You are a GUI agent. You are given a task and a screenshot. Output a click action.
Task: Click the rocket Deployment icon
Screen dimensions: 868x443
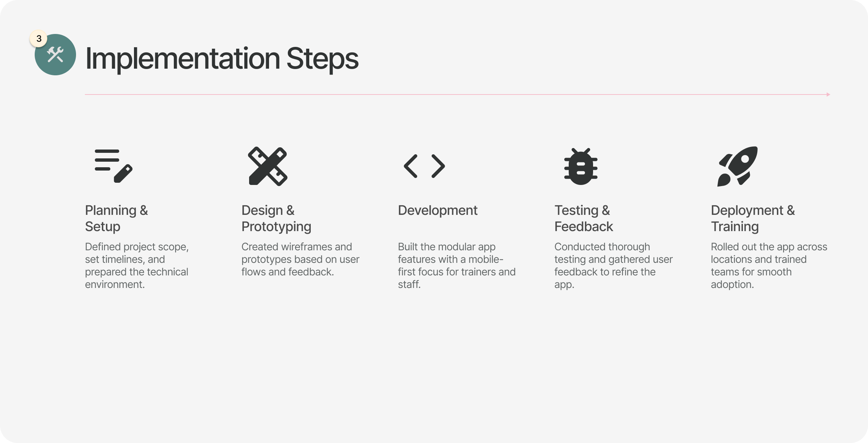pyautogui.click(x=737, y=166)
